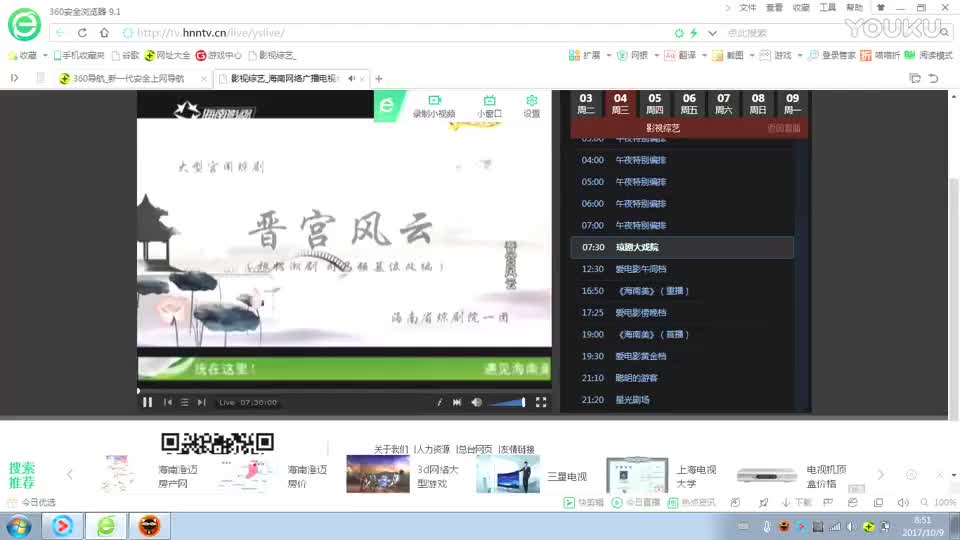This screenshot has width=960, height=540.
Task: Go to browser home page
Action: [104, 32]
